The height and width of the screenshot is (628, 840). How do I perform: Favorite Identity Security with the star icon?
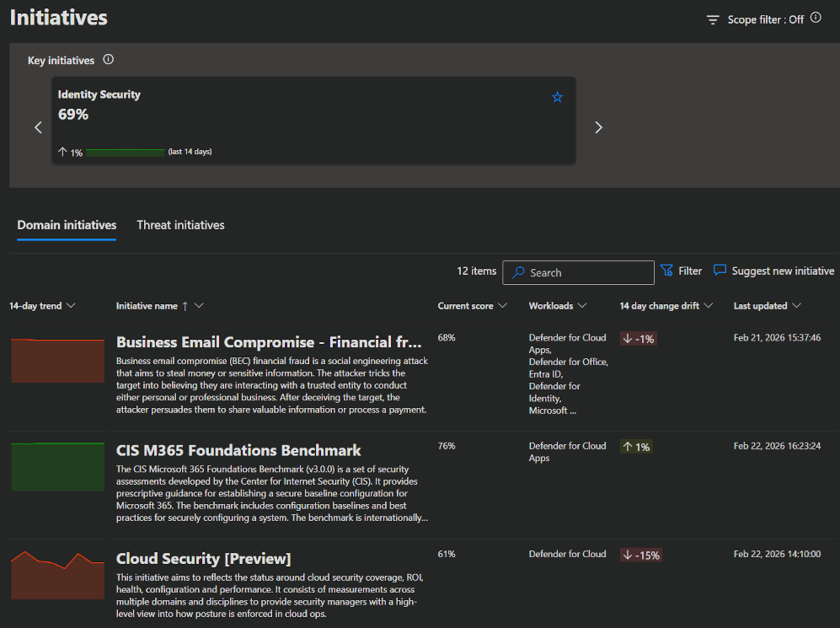tap(557, 98)
